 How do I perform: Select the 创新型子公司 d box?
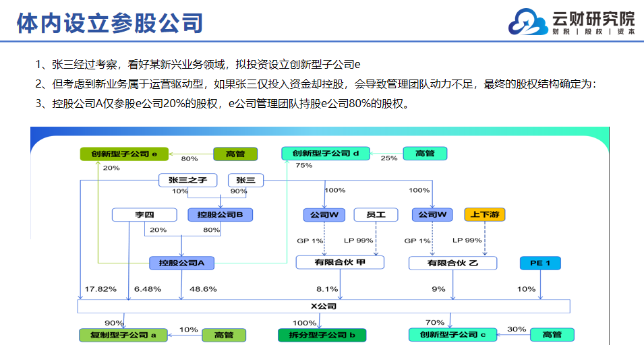[326, 154]
